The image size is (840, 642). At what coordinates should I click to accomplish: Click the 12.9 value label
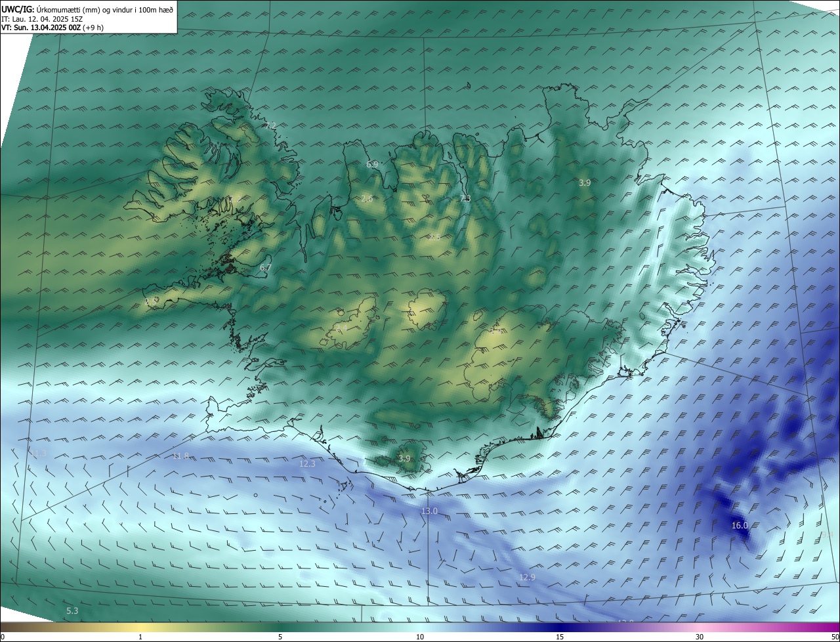tap(527, 577)
